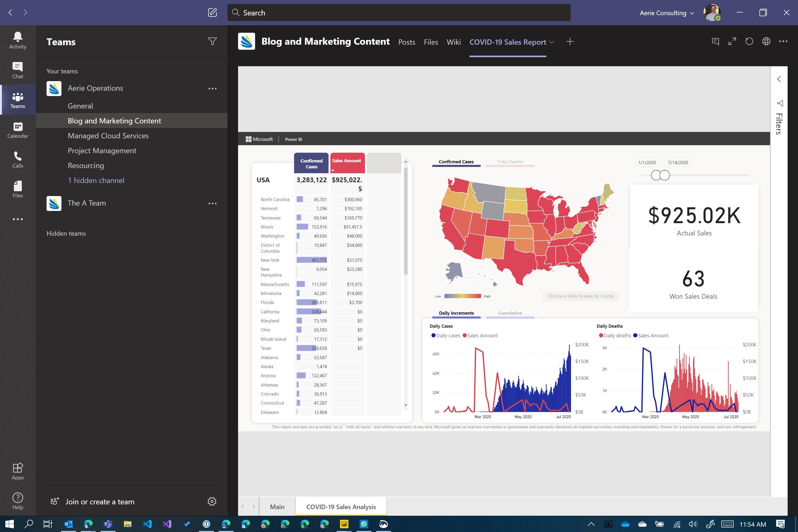Expand the Filters pane

point(779,79)
